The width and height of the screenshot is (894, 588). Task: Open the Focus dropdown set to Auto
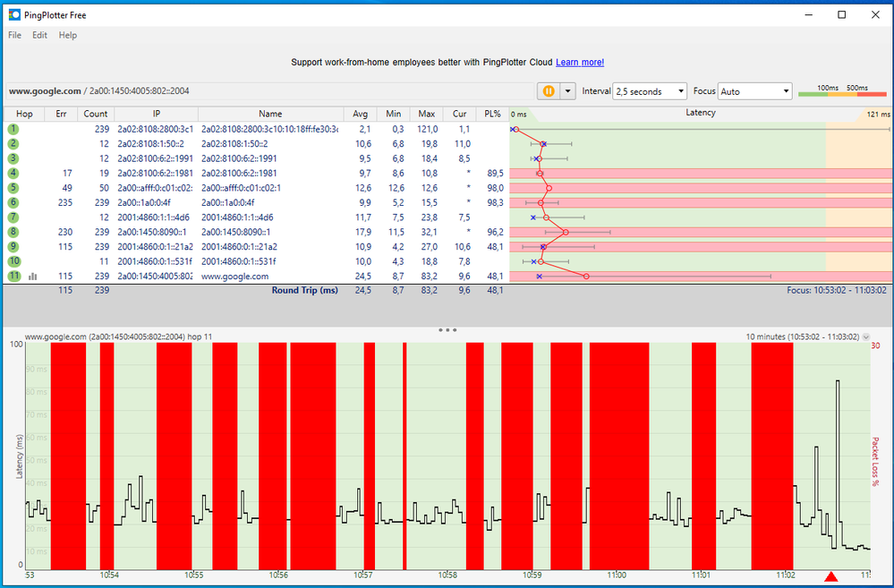click(x=754, y=90)
